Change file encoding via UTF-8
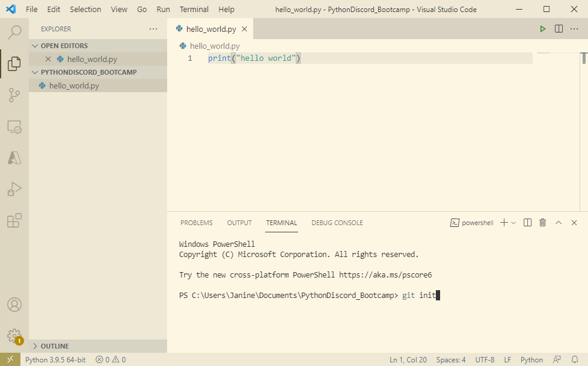This screenshot has height=366, width=588. coord(485,359)
